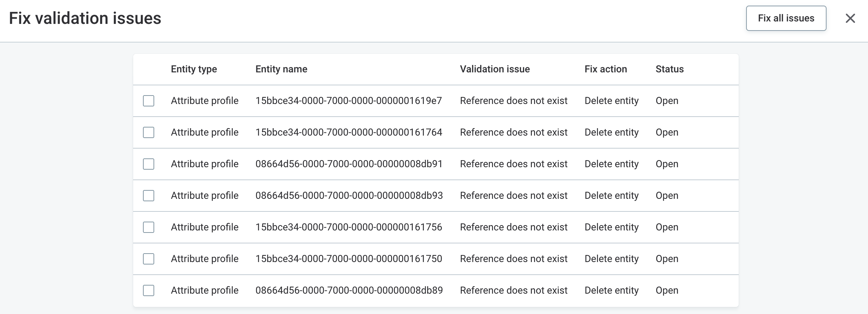868x314 pixels.
Task: Click the Entity type column header
Action: pos(194,69)
